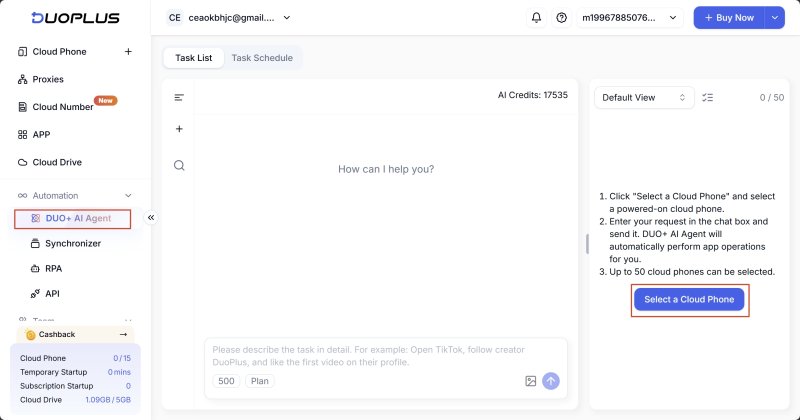The image size is (800, 420).
Task: Click the 500 chip below input
Action: point(226,381)
